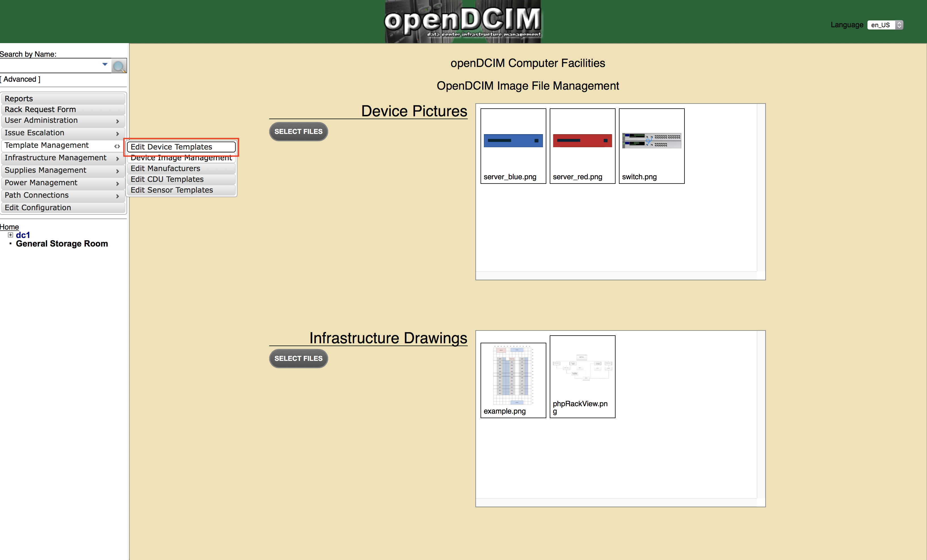Open the search name dropdown arrow
927x560 pixels.
point(105,64)
